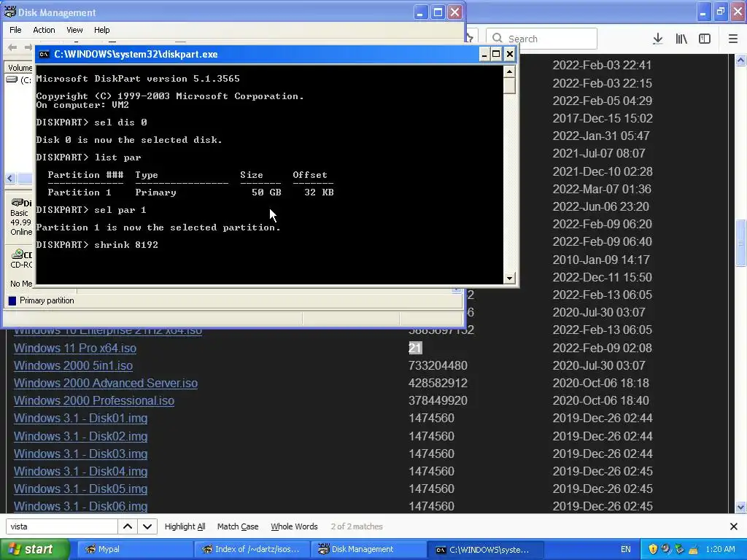Viewport: 747px width, 560px height.
Task: Select the (C: volume row icon
Action: [12, 80]
